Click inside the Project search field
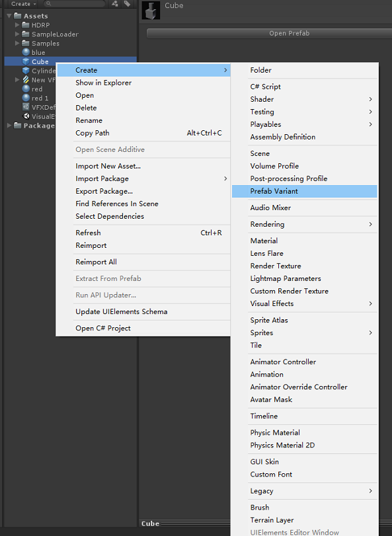Image resolution: width=392 pixels, height=536 pixels. click(x=73, y=3)
